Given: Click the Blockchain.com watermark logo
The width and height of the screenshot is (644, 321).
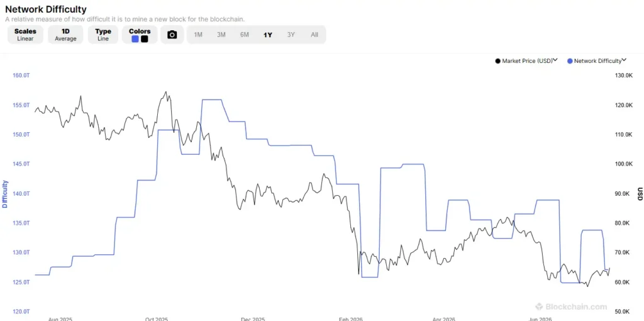Looking at the screenshot, I should 539,307.
